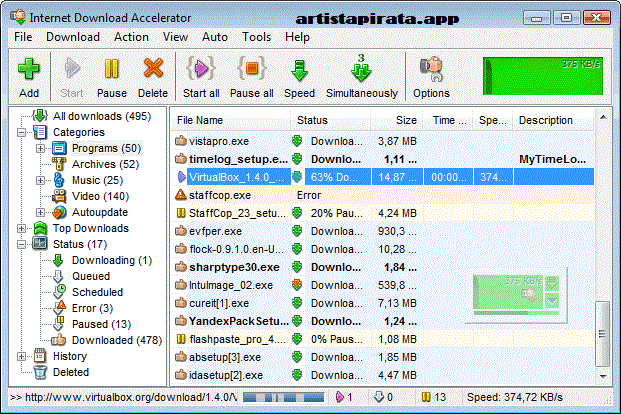This screenshot has height=414, width=621.
Task: Select the Error (3) status filter
Action: [x=92, y=308]
